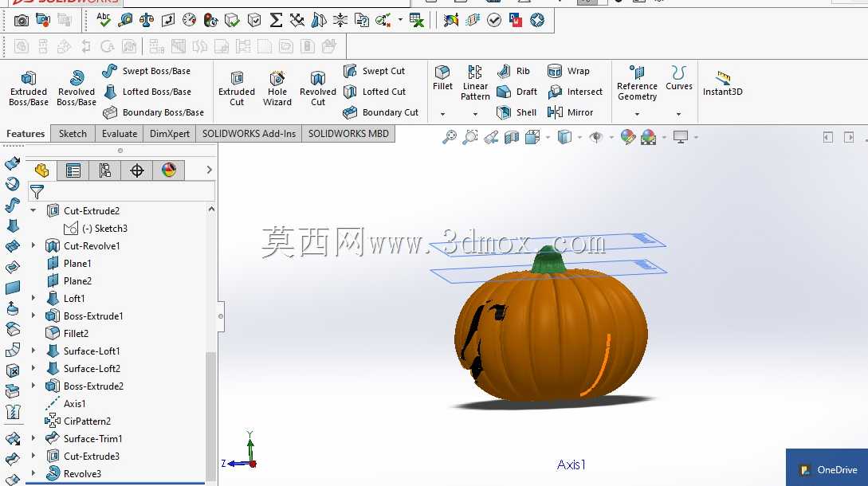Viewport: 868px width, 486px height.
Task: Click Equations sigma icon
Action: point(276,21)
